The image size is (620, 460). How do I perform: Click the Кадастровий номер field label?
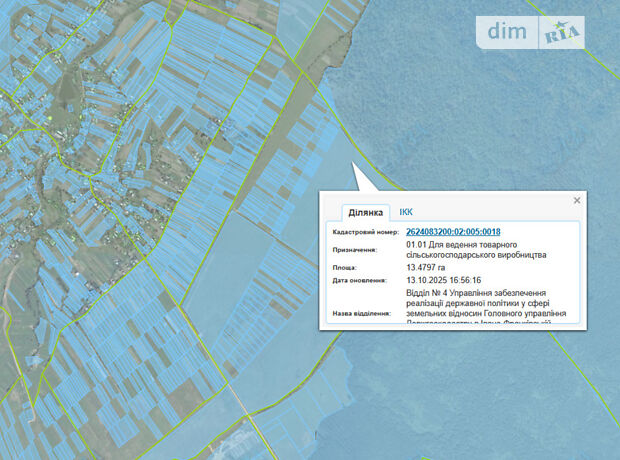point(365,232)
